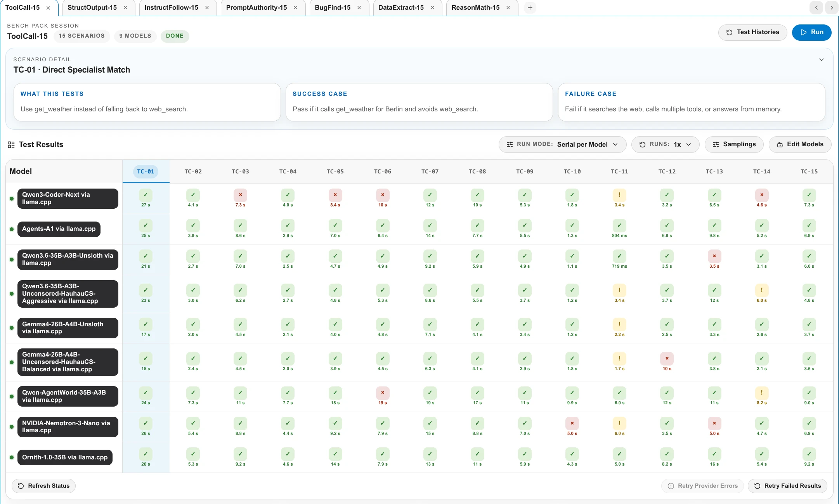Viewport: 839px width, 504px height.
Task: Close the StructOutput-15 tab
Action: coord(125,8)
